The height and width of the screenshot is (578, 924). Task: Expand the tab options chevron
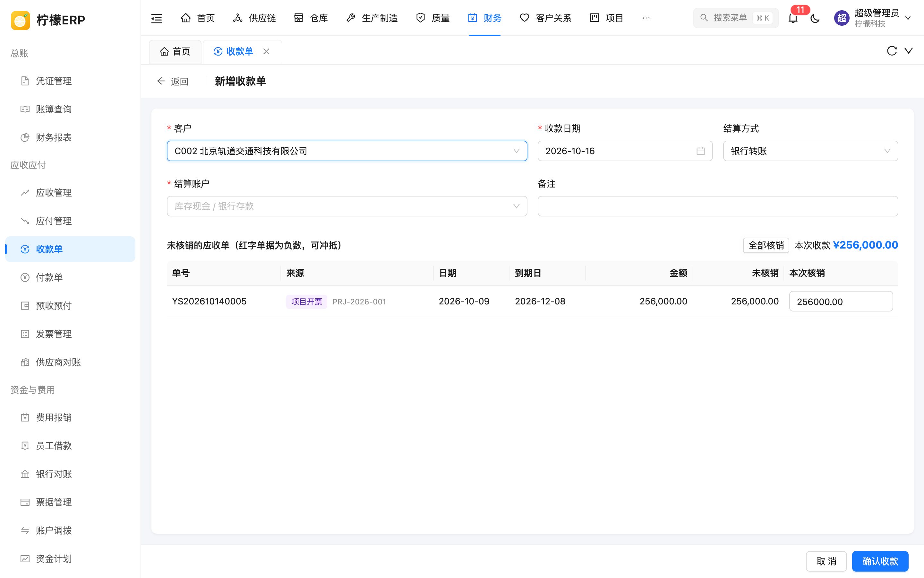pos(909,50)
